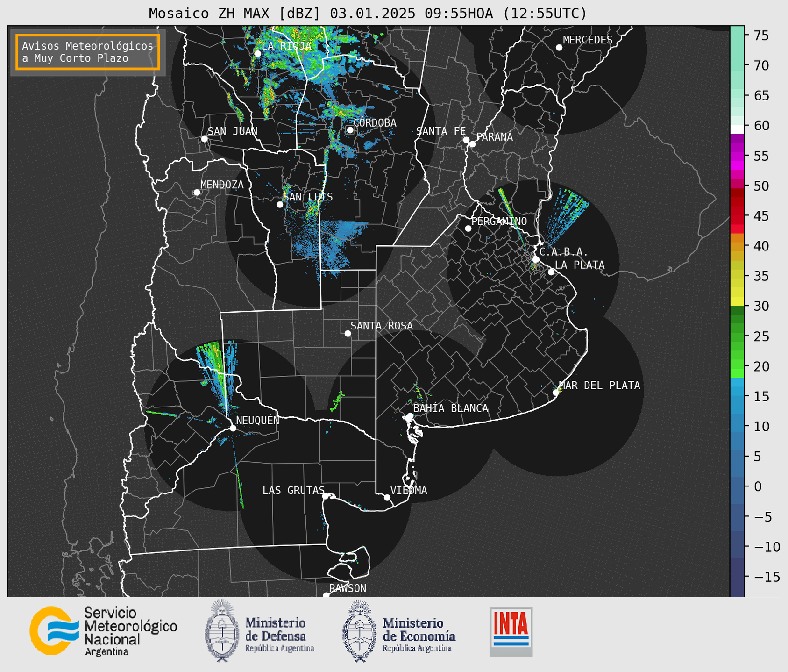Click the 55 dBZ magenta color band
Screen dimensions: 788x672
pyautogui.click(x=737, y=157)
